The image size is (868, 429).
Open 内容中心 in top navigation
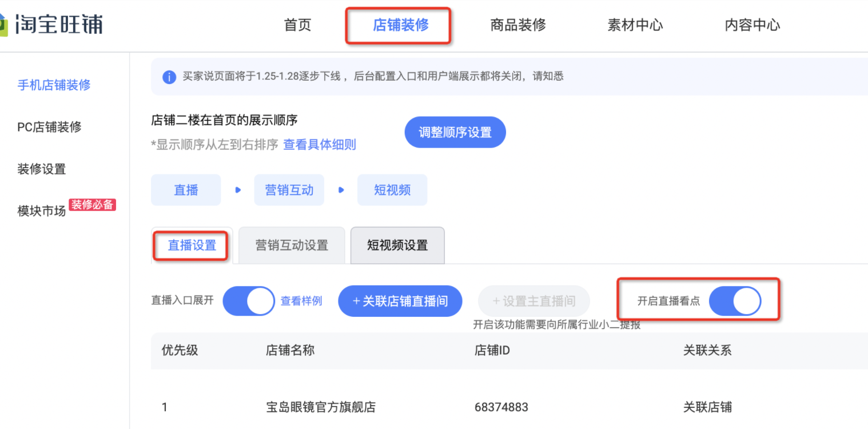[752, 25]
